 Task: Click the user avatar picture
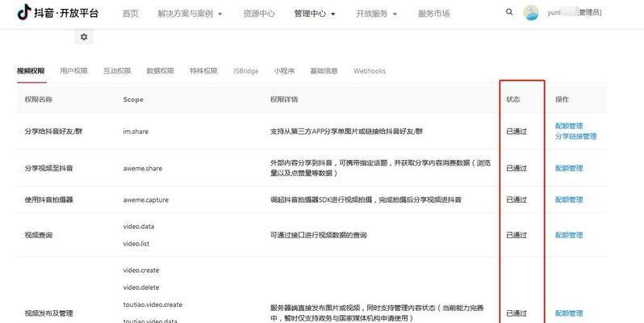click(531, 13)
